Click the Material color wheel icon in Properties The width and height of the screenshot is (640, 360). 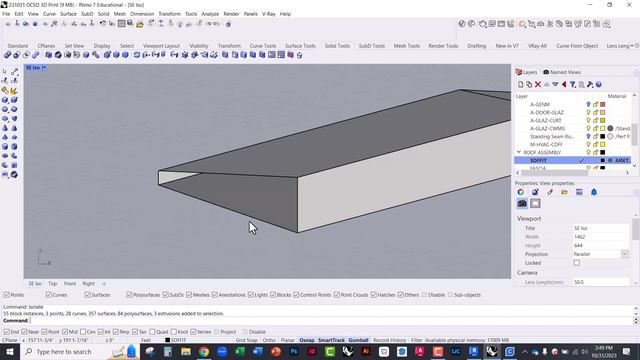coord(521,192)
